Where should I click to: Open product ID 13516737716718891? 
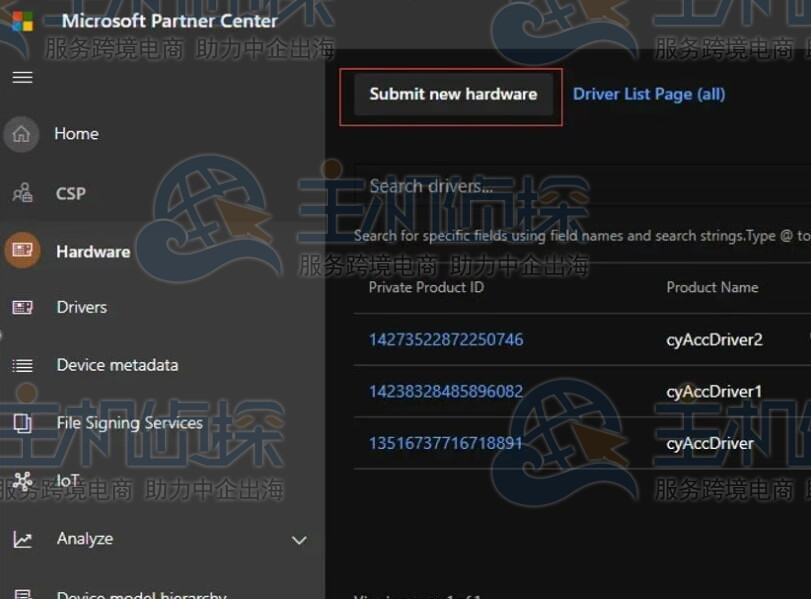[x=445, y=443]
